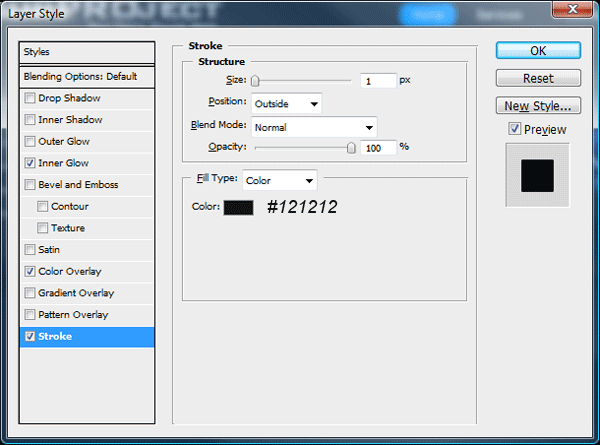Viewport: 600px width, 445px height.
Task: Enable the Pattern Overlay checkbox
Action: [x=30, y=315]
